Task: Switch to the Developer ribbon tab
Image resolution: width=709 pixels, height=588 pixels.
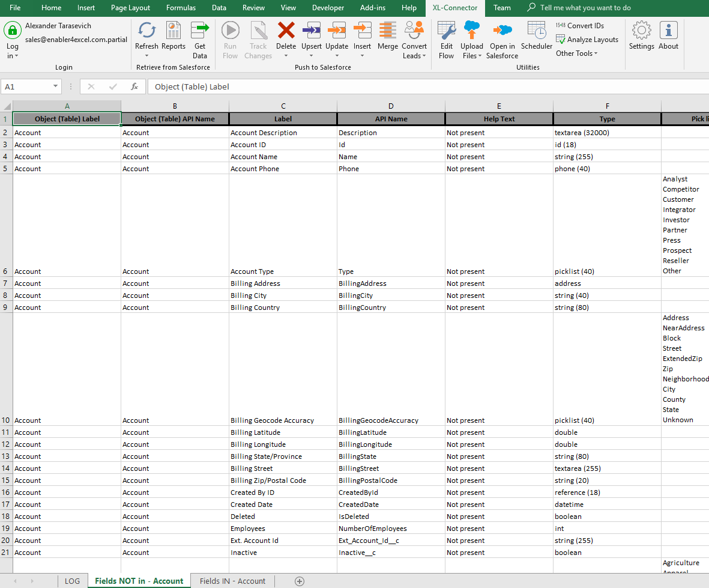Action: point(328,8)
